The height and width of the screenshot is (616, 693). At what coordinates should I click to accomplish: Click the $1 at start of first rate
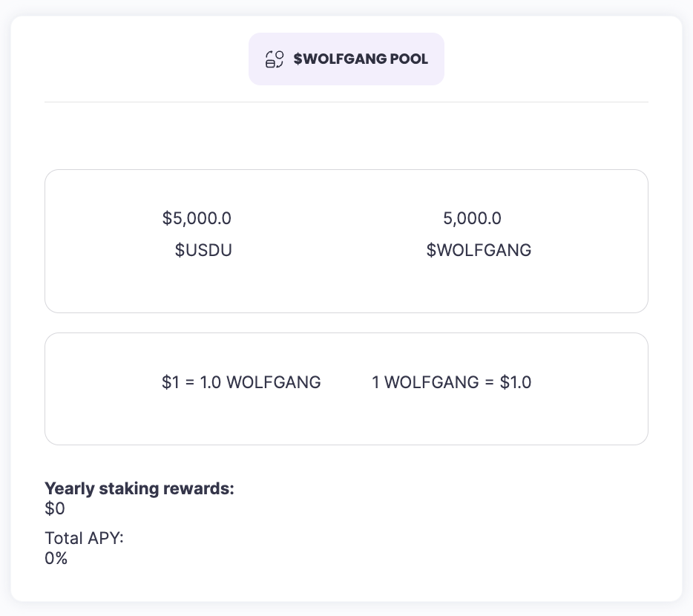coord(170,382)
